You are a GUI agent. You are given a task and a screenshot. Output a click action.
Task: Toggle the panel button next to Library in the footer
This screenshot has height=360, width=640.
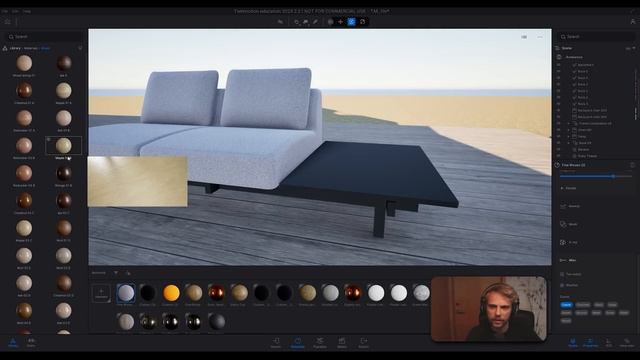click(x=31, y=342)
